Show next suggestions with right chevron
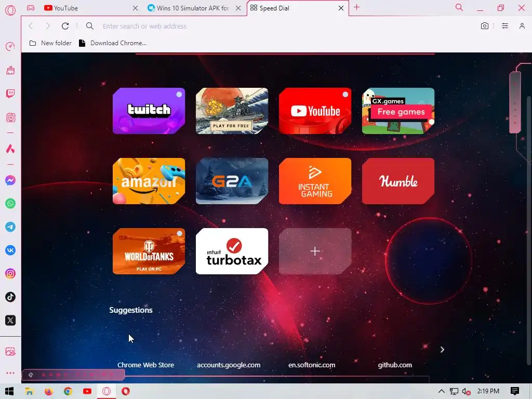Viewport: 532px width, 399px height. 442,350
